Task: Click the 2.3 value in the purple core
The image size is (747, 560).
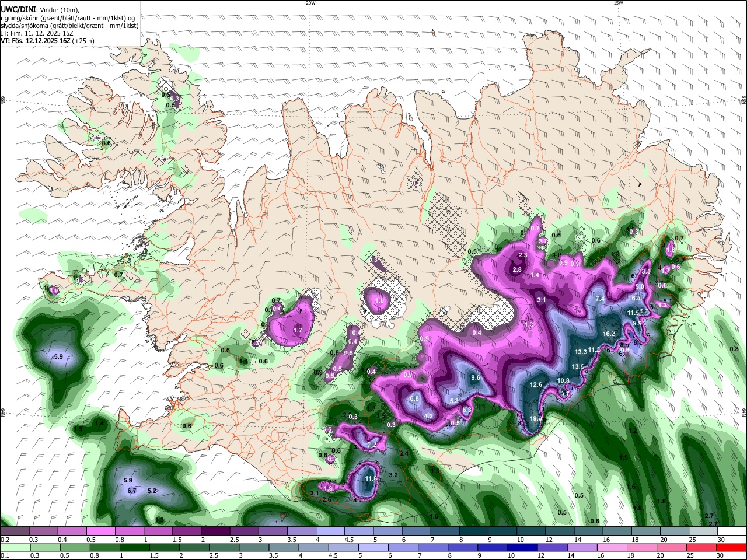Action: tap(523, 255)
